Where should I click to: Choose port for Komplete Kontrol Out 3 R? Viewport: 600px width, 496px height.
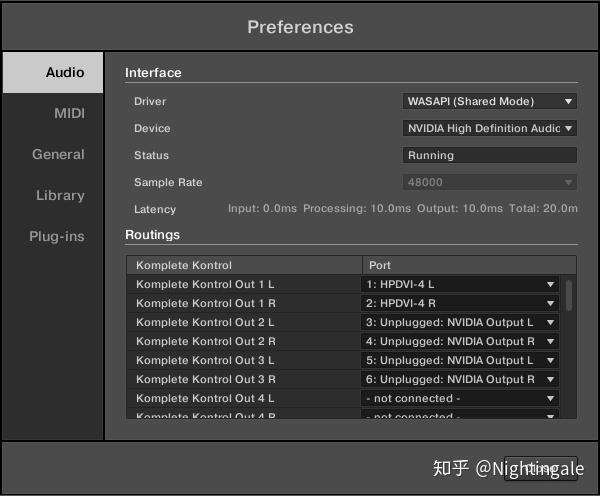point(459,379)
